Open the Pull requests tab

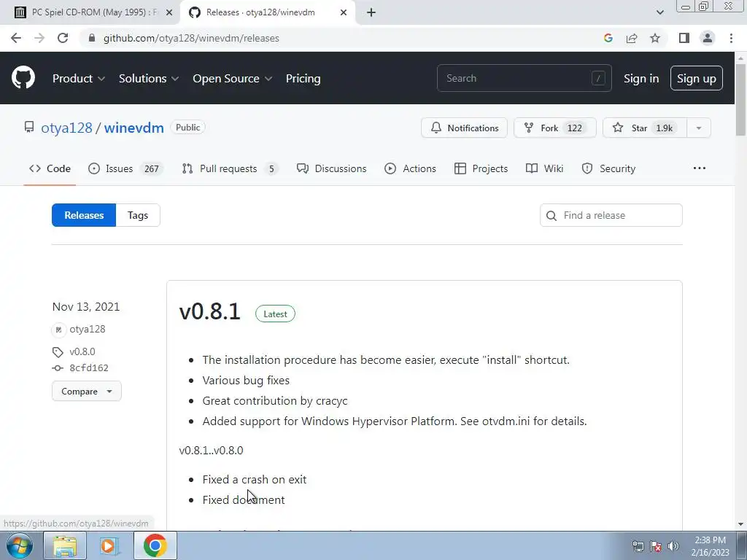(230, 168)
